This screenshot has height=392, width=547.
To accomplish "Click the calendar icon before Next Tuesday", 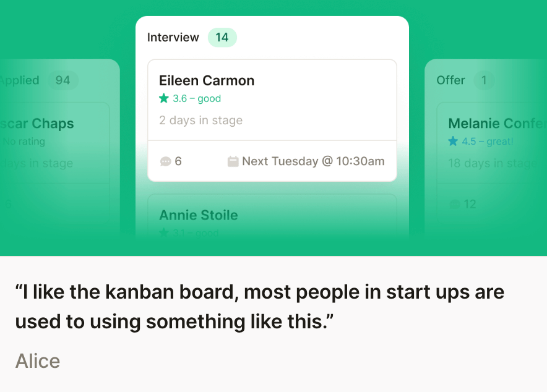I will point(233,161).
